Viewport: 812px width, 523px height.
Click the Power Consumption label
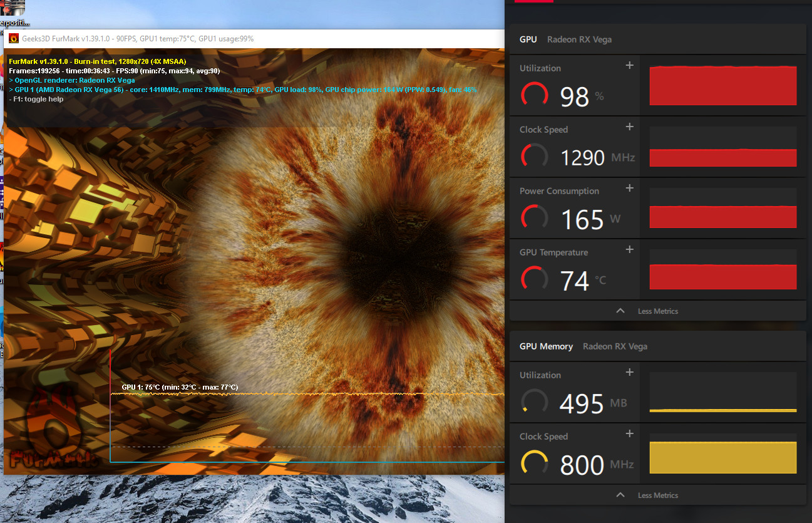tap(559, 191)
